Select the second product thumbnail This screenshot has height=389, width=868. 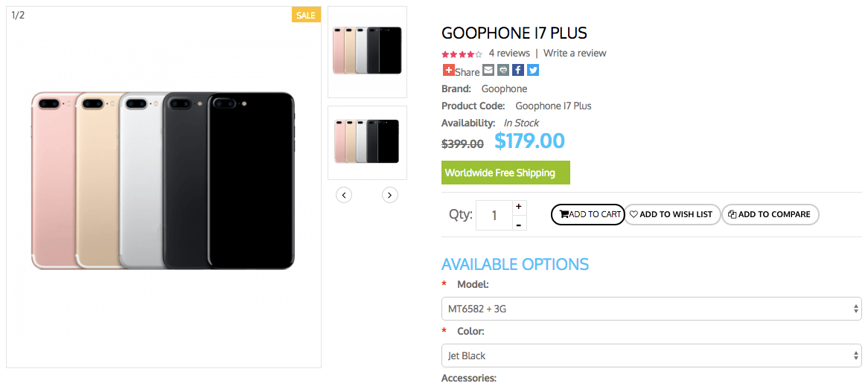pyautogui.click(x=367, y=141)
